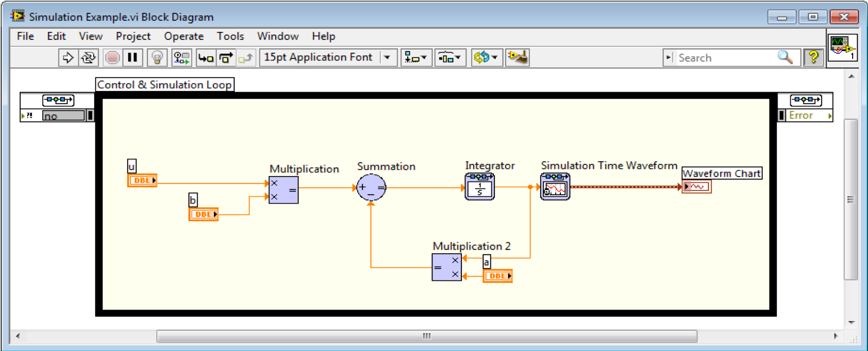Click the Step Into button
868x351 pixels.
click(x=206, y=57)
